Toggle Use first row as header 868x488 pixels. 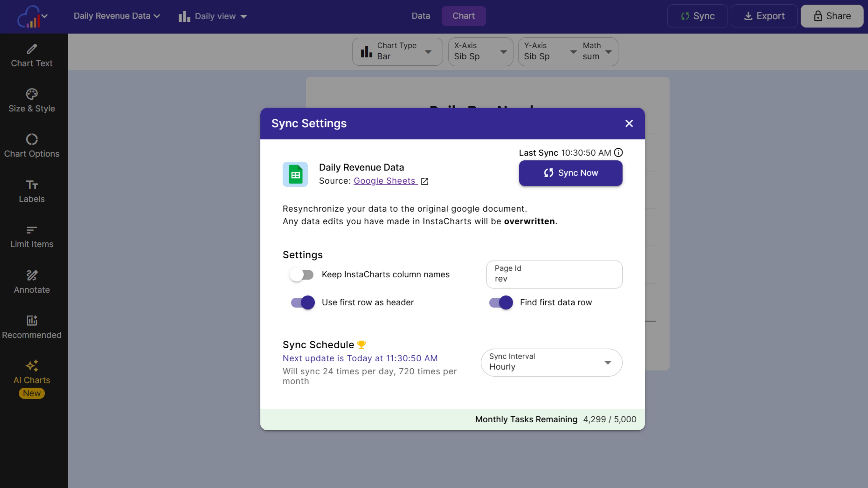coord(303,302)
